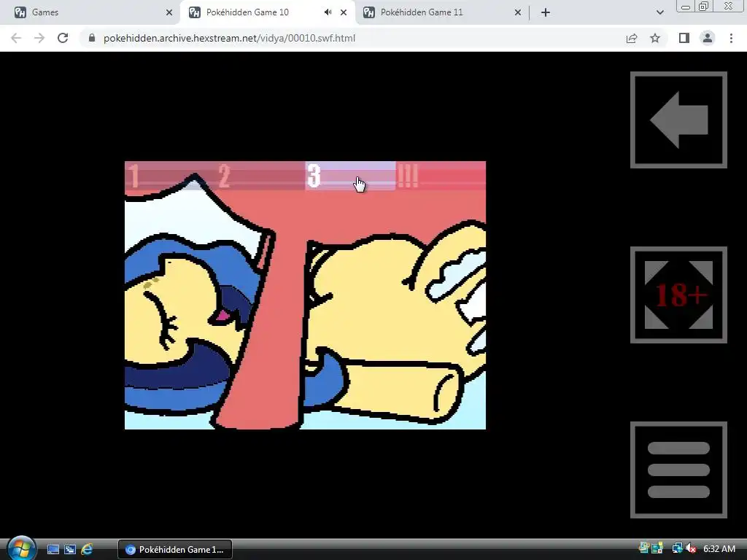Click the large left arrow back button
The image size is (747, 560).
click(679, 120)
